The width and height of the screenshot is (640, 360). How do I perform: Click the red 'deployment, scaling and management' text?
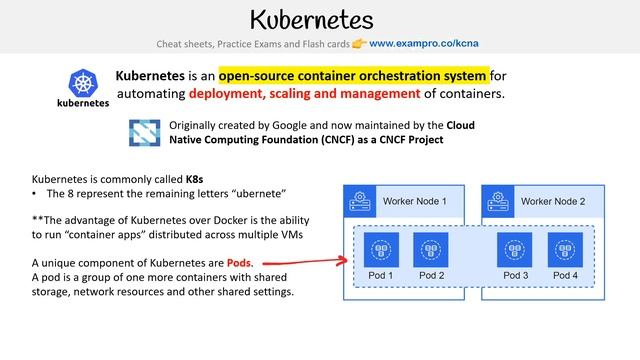coord(304,93)
